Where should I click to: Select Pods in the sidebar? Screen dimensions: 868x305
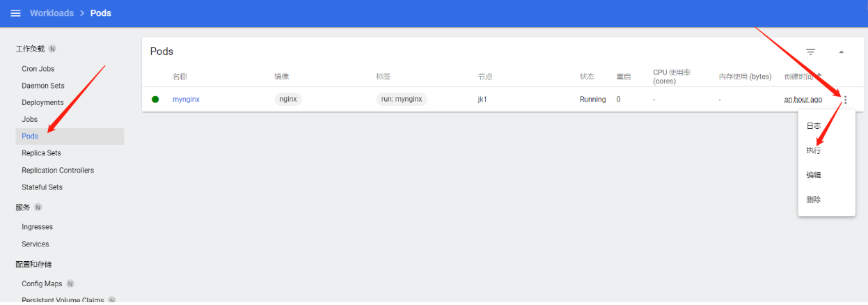coord(70,136)
